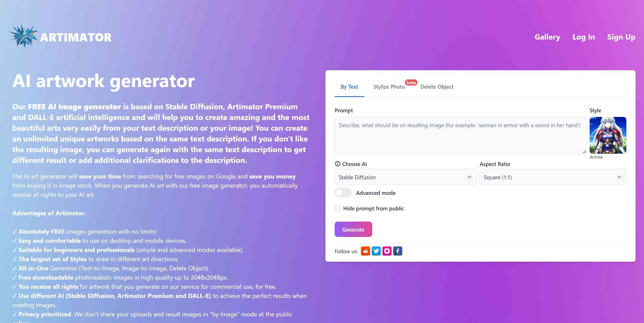This screenshot has width=644, height=323.
Task: Click the Instagram social media icon
Action: tap(387, 251)
